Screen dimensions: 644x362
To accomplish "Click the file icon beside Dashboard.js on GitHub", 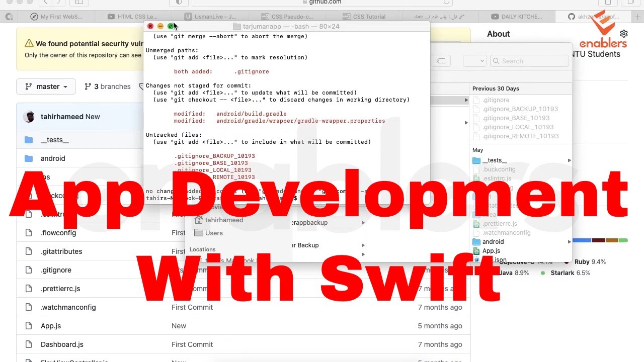I will [x=29, y=344].
